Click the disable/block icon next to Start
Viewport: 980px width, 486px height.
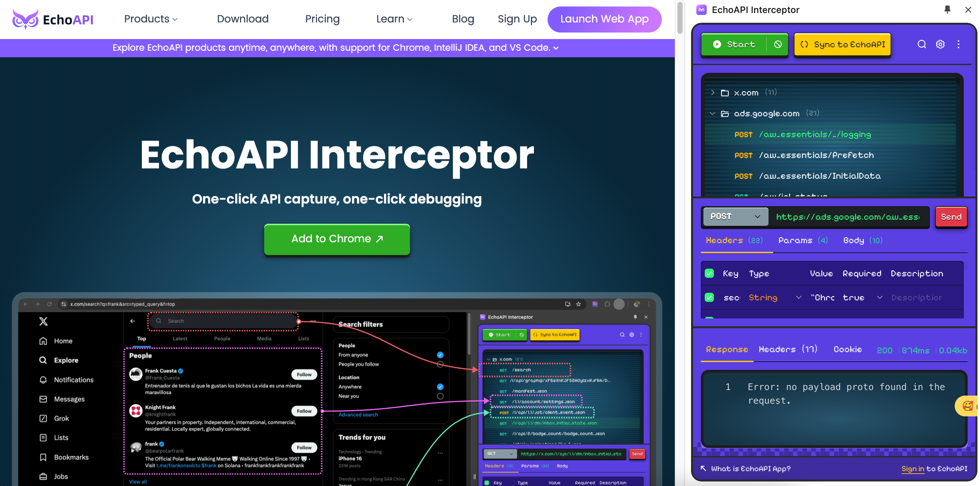click(x=777, y=44)
